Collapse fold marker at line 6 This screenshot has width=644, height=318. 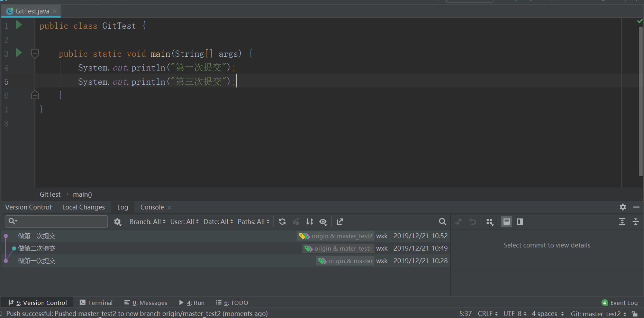[x=35, y=95]
